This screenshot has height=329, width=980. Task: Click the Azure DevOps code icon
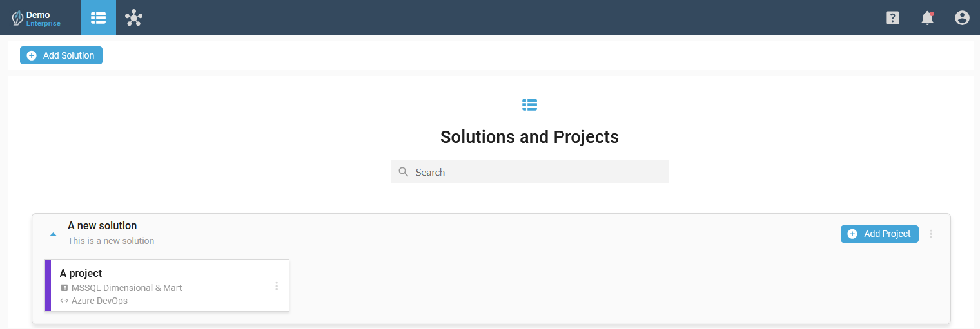pos(64,301)
